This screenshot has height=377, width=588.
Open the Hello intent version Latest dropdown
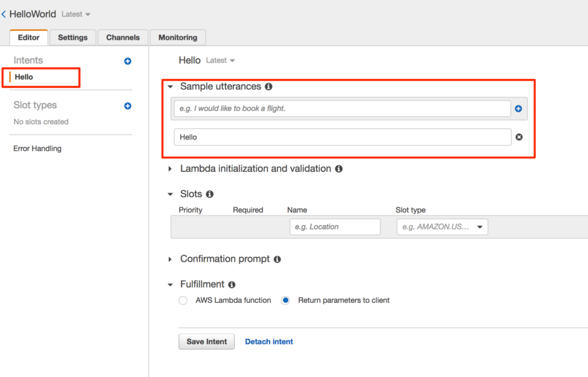coord(220,61)
